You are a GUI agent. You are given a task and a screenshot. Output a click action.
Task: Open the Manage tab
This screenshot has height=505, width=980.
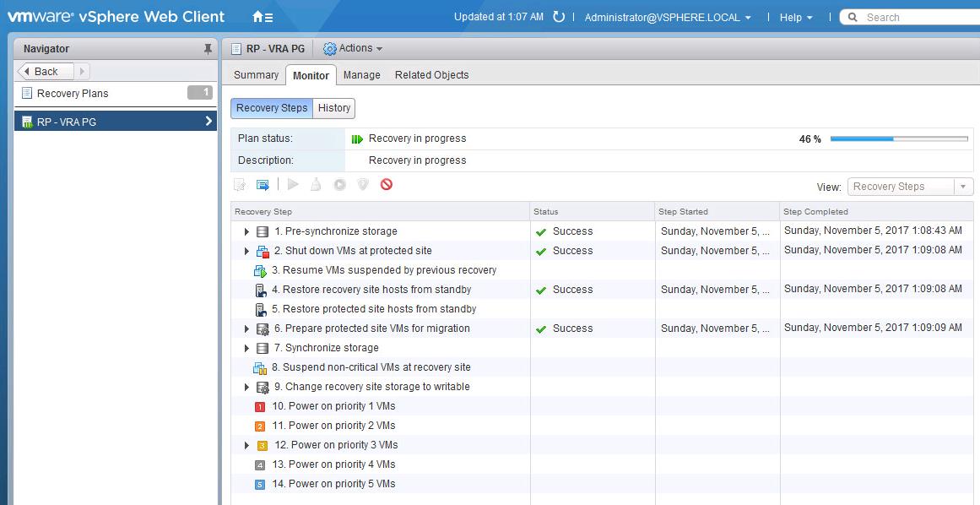(x=362, y=75)
